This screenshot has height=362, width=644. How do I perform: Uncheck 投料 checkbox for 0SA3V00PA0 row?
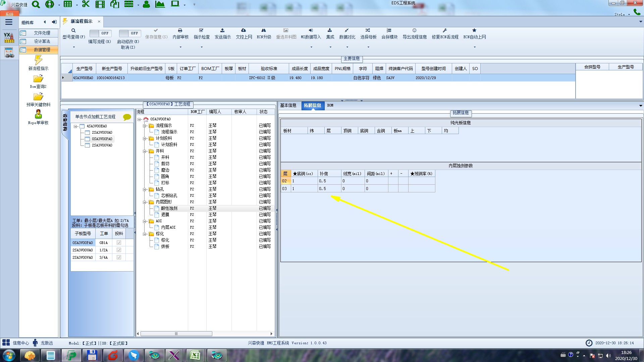(x=119, y=243)
